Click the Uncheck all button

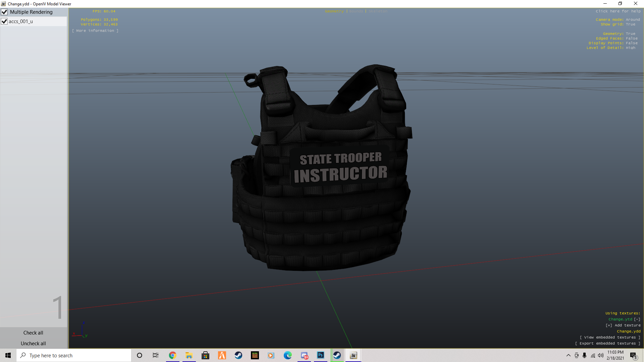coord(33,344)
